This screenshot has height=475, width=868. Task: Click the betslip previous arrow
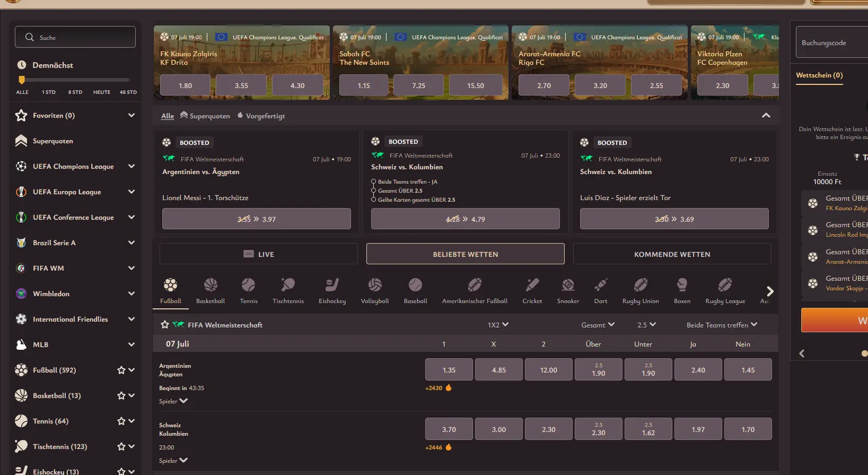tap(802, 353)
